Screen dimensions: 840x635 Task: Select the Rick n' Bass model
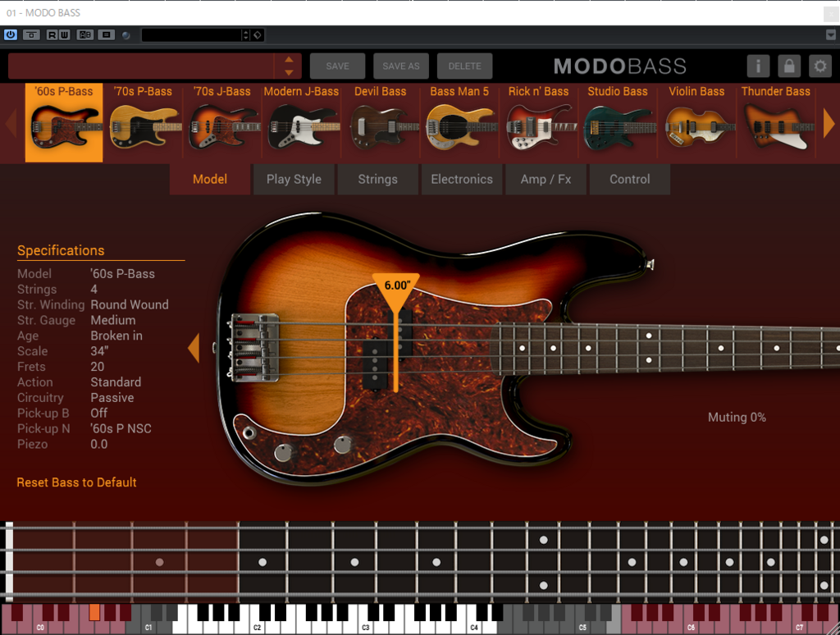538,123
